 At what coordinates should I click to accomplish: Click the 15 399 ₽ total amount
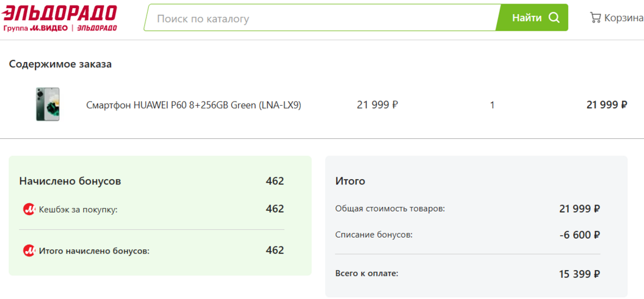click(x=579, y=274)
